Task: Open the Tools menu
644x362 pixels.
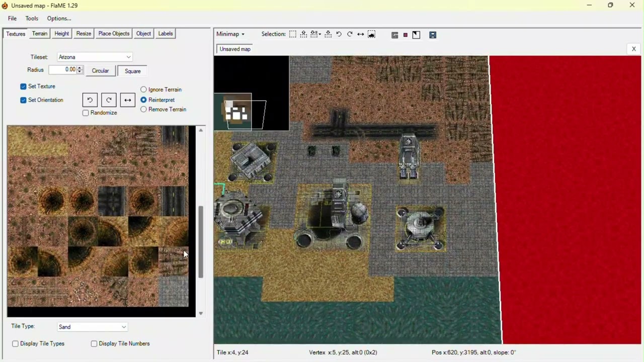Action: coord(32,19)
